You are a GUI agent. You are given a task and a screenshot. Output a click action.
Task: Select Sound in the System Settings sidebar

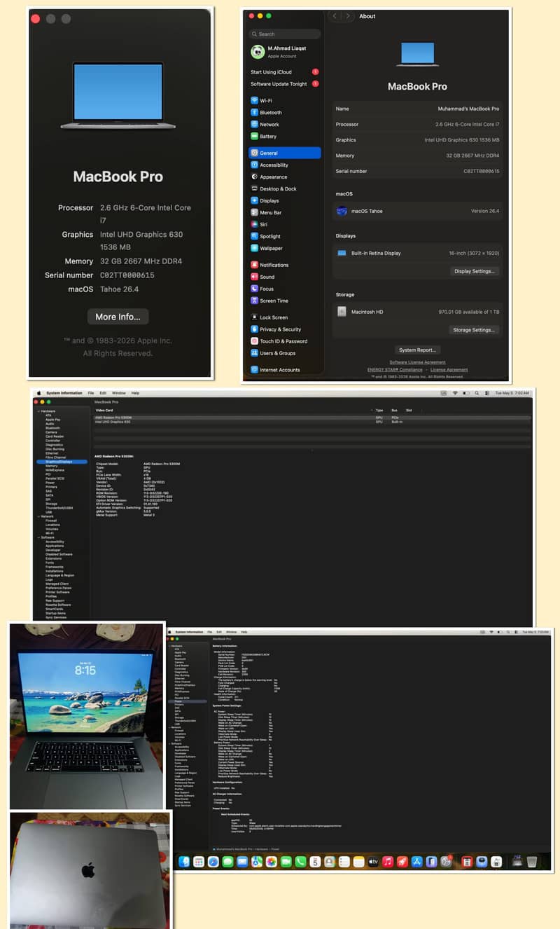tap(284, 277)
